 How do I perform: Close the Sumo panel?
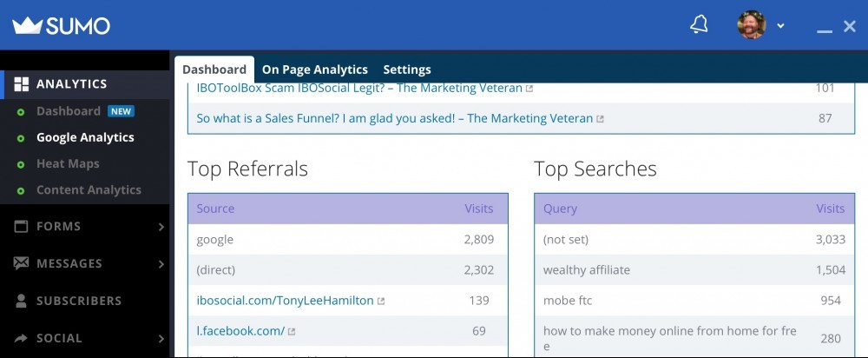[x=850, y=26]
